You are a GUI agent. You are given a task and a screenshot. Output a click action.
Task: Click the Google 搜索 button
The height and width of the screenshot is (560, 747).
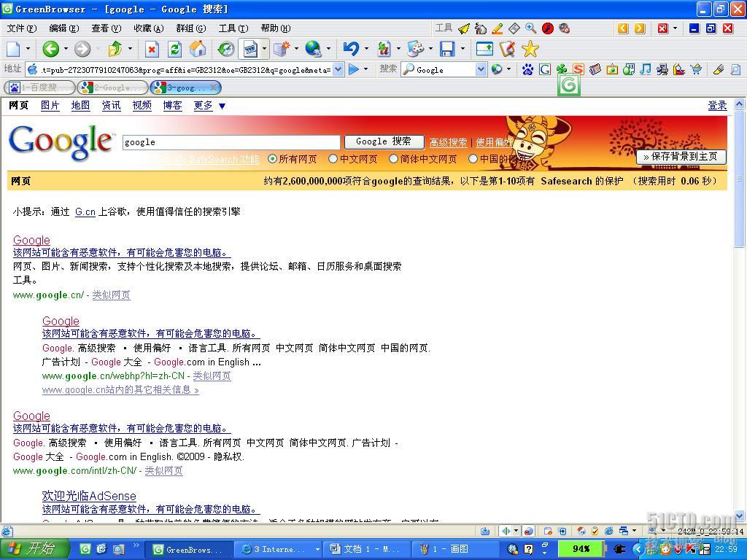tap(384, 141)
